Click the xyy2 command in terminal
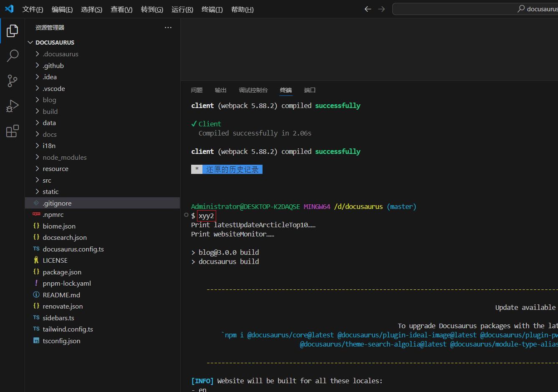This screenshot has height=392, width=558. point(207,216)
